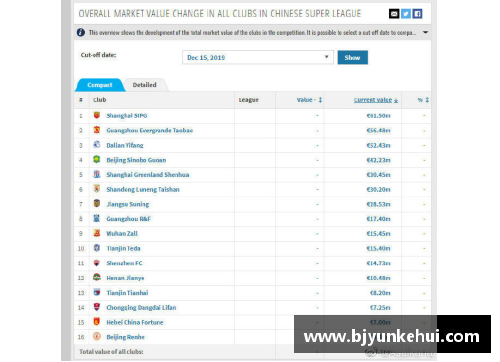Click Shanghai SIPG club crest

pyautogui.click(x=97, y=115)
